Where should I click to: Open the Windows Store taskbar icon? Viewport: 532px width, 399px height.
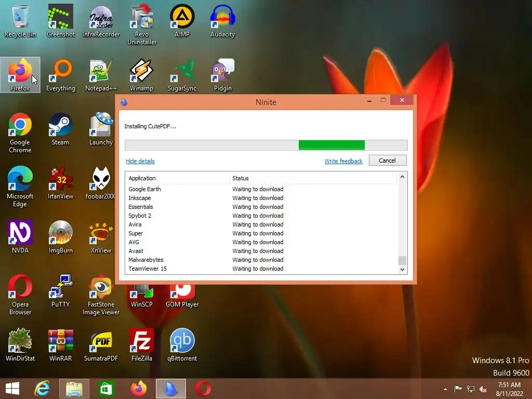[x=106, y=389]
